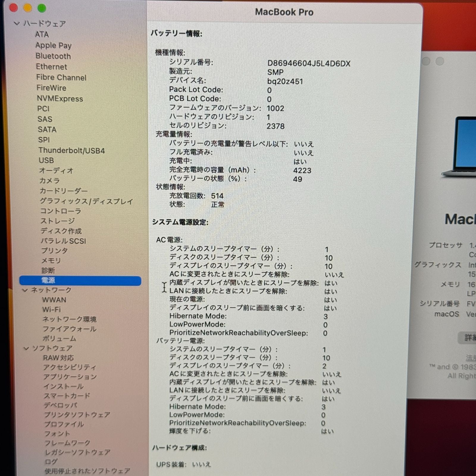The width and height of the screenshot is (476, 476).
Task: Click the yellow minimize window button
Action: 28,8
